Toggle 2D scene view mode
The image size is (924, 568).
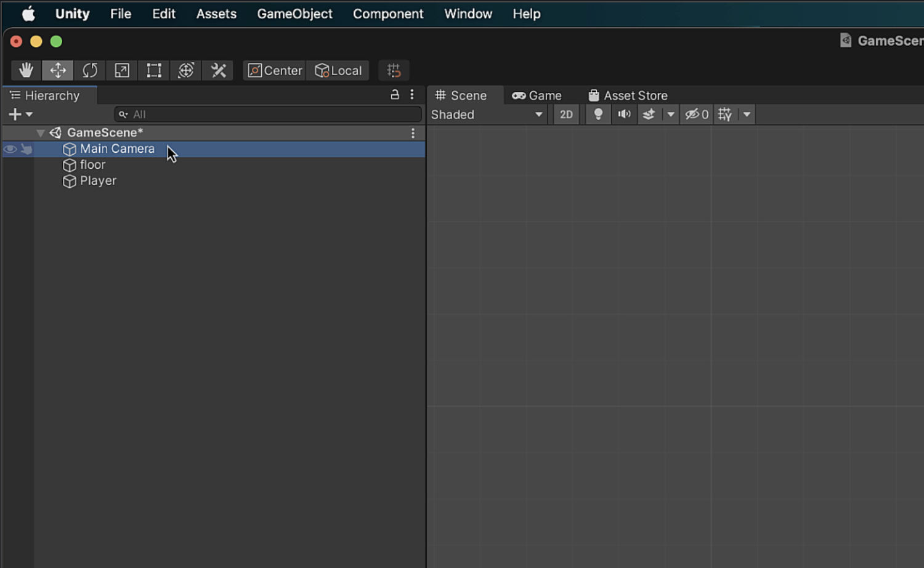[x=566, y=115]
